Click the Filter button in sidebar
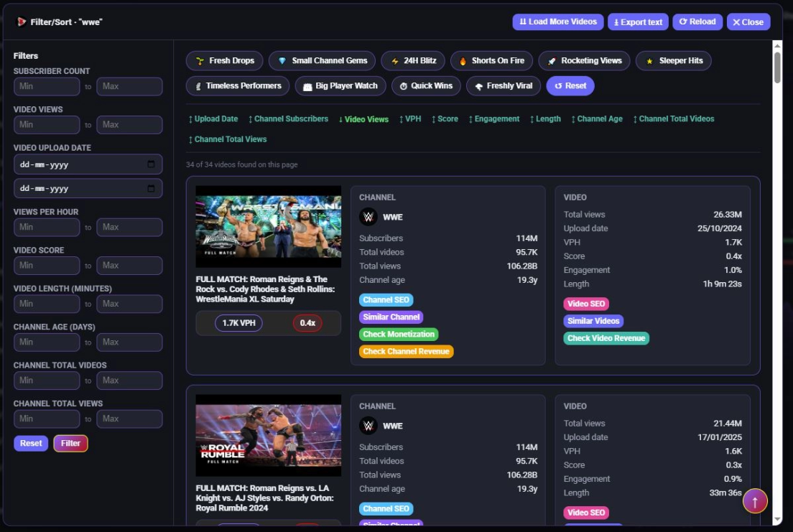This screenshot has height=532, width=793. tap(70, 443)
